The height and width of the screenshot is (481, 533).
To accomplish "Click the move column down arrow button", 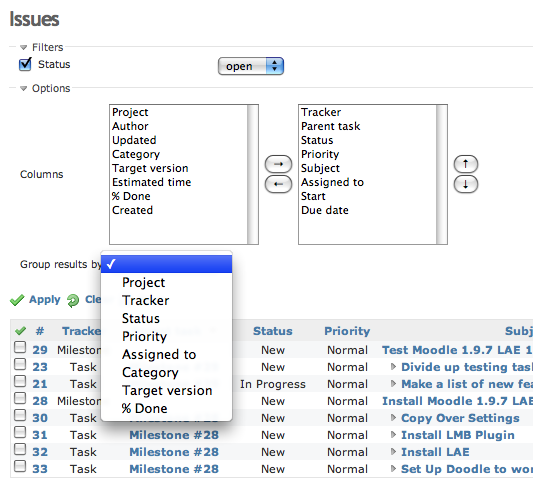I will [x=466, y=184].
